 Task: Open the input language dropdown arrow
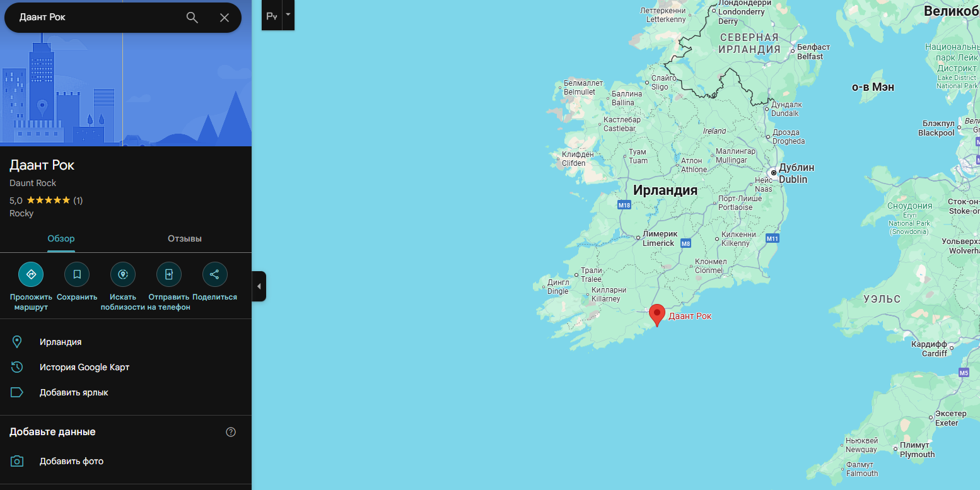click(x=288, y=16)
